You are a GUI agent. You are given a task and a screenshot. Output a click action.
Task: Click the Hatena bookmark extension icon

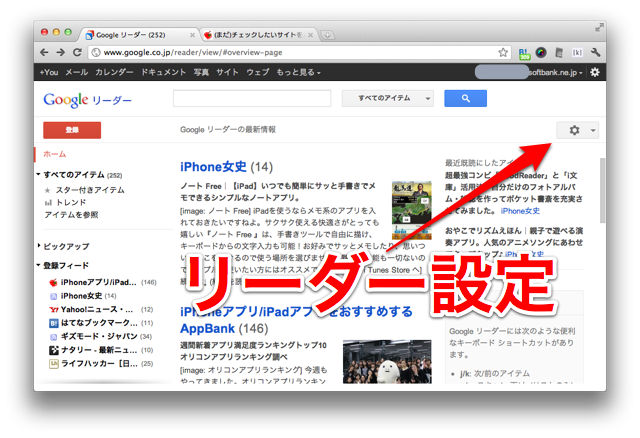tap(524, 53)
